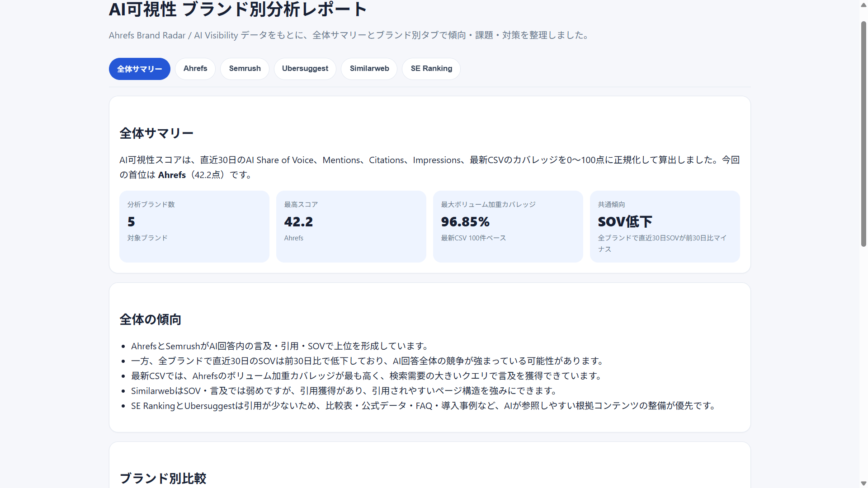
Task: Click the 全体の傾向 section heading
Action: tap(150, 319)
